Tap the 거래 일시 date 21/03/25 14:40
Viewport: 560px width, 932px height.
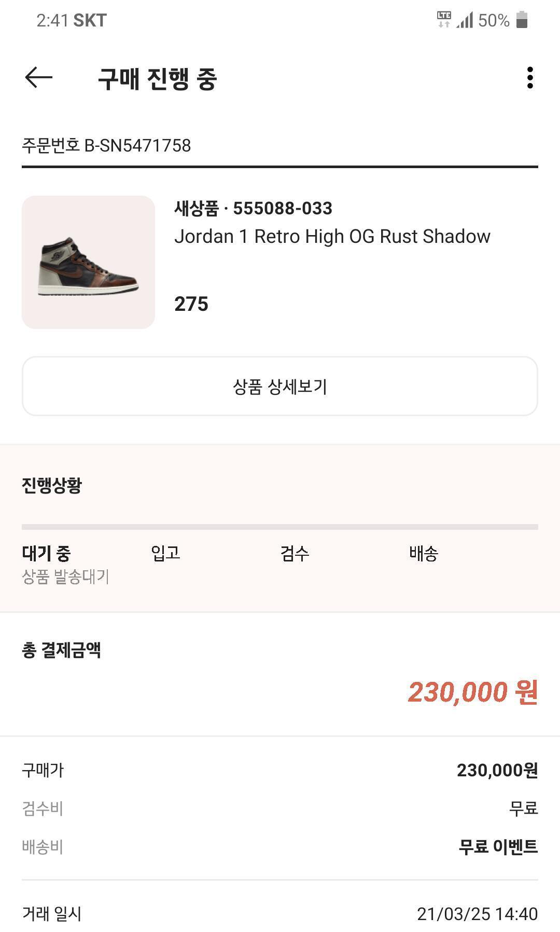477,914
